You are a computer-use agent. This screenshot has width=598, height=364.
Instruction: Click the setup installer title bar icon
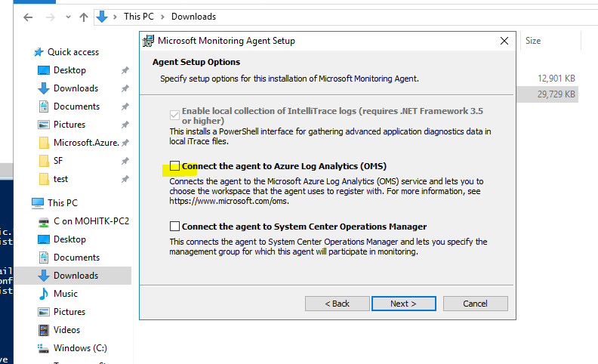[x=149, y=41]
